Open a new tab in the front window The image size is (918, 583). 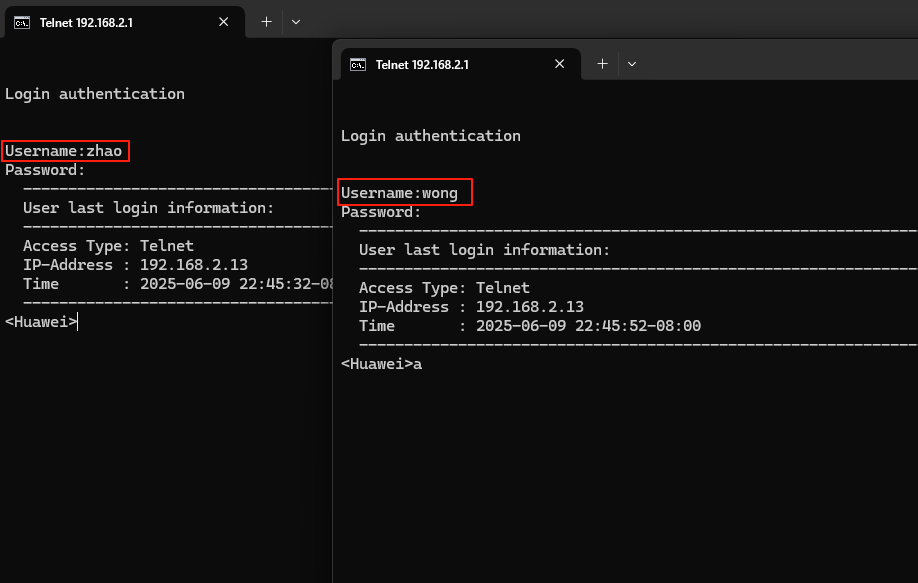(x=602, y=64)
